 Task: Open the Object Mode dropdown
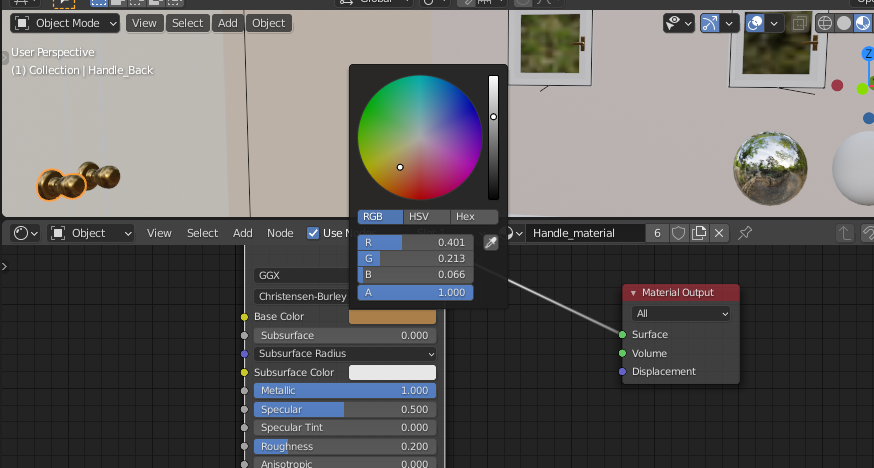[65, 23]
